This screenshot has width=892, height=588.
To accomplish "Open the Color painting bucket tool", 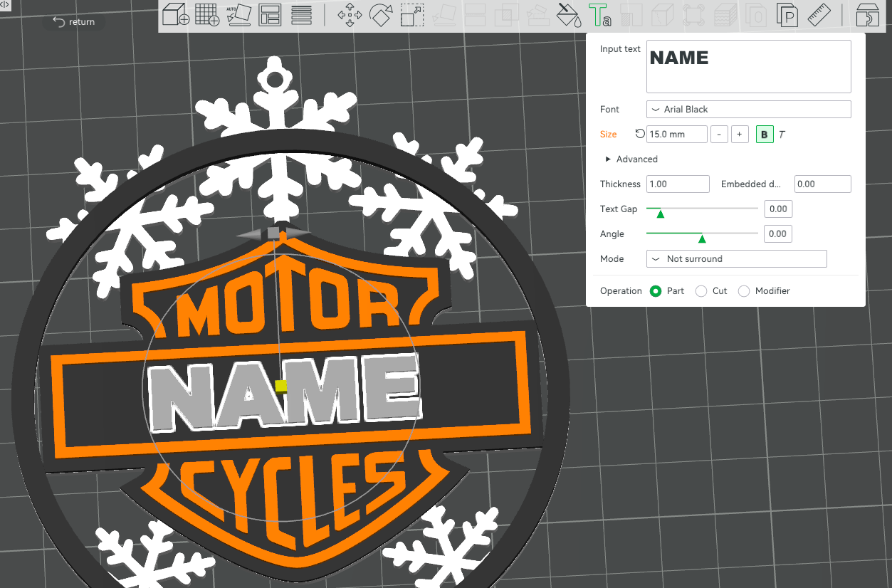I will point(569,15).
